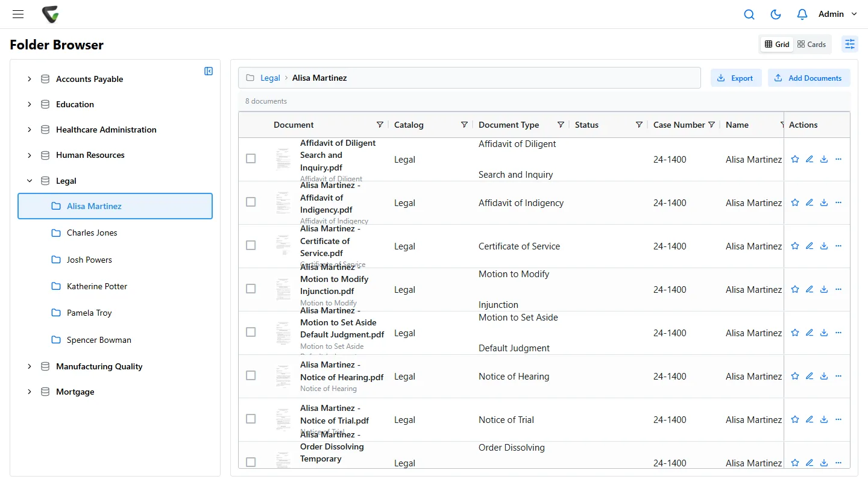Click the Actions column header

click(804, 125)
